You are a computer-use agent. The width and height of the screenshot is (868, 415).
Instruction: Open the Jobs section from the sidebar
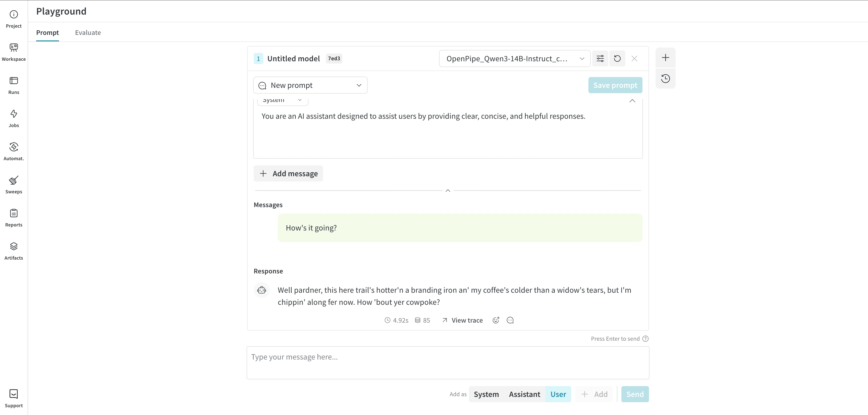(x=14, y=118)
